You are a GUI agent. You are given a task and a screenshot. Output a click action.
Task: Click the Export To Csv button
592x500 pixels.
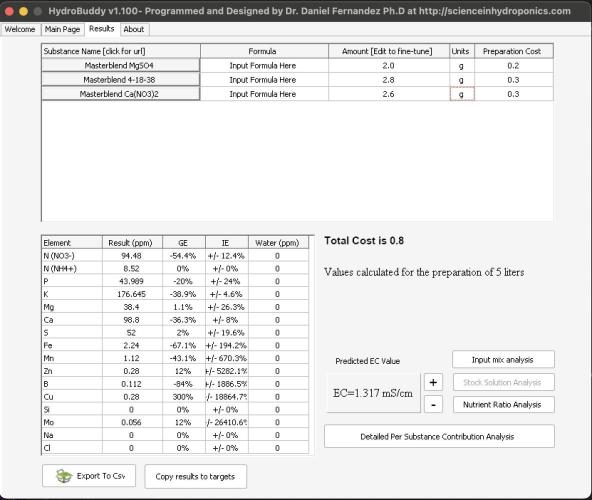point(89,476)
